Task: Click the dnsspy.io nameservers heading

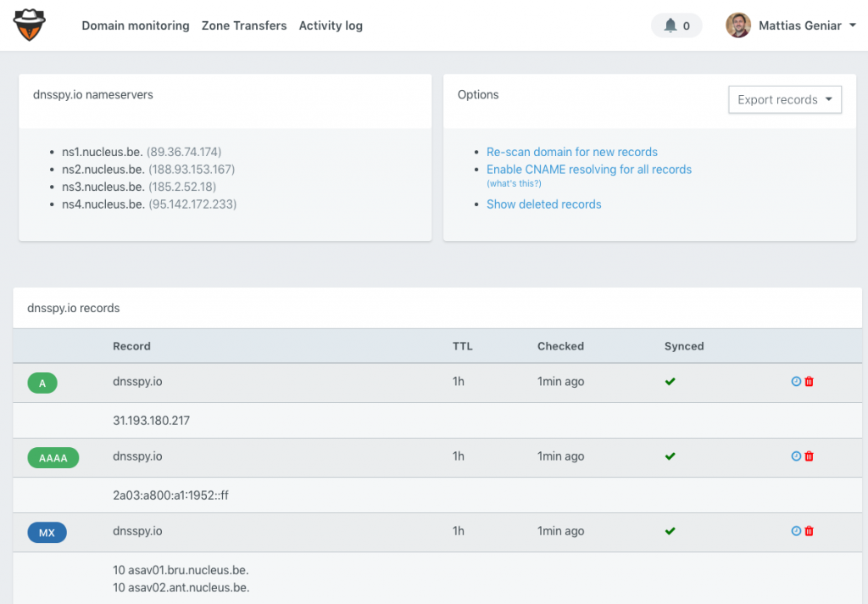Action: coord(93,95)
